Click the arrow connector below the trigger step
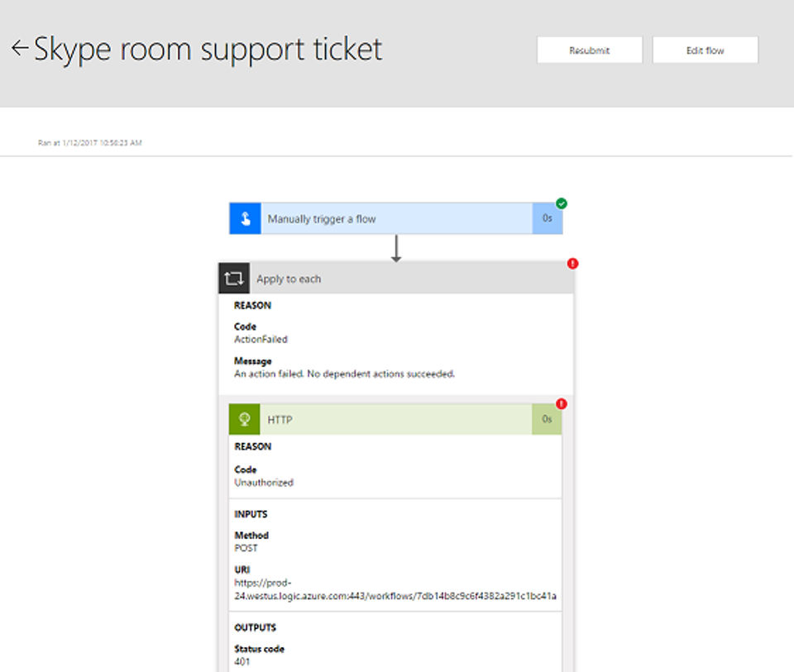 point(396,249)
